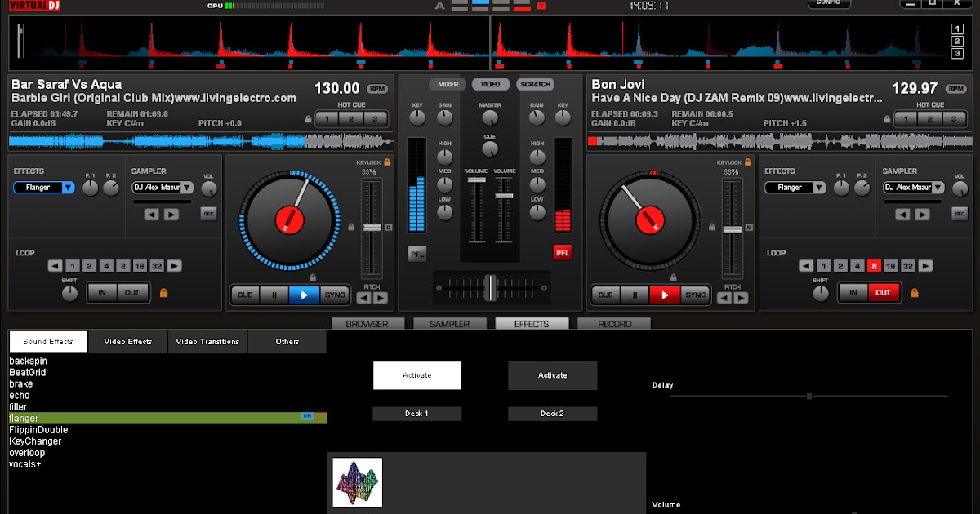Nudge left deck pitch down arrow
Screen dimensions: 980x514
coord(363,298)
